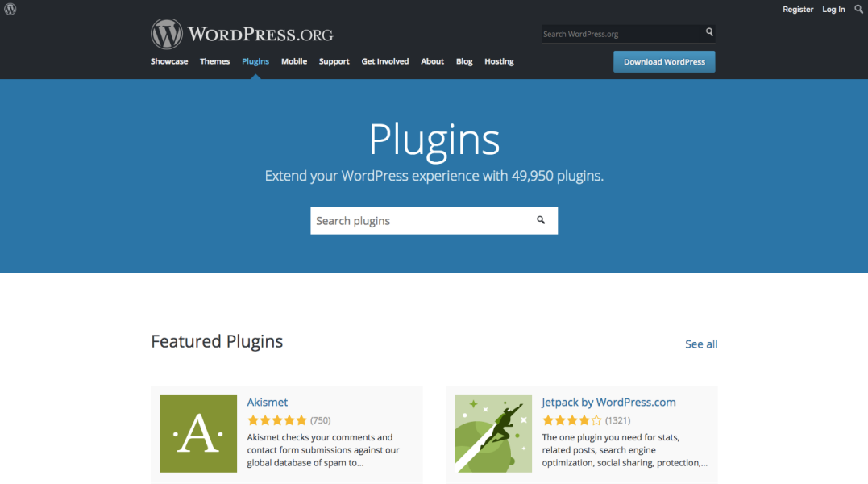Screen dimensions: 868x484
Task: Click the admin bar magnifier search icon
Action: point(858,10)
